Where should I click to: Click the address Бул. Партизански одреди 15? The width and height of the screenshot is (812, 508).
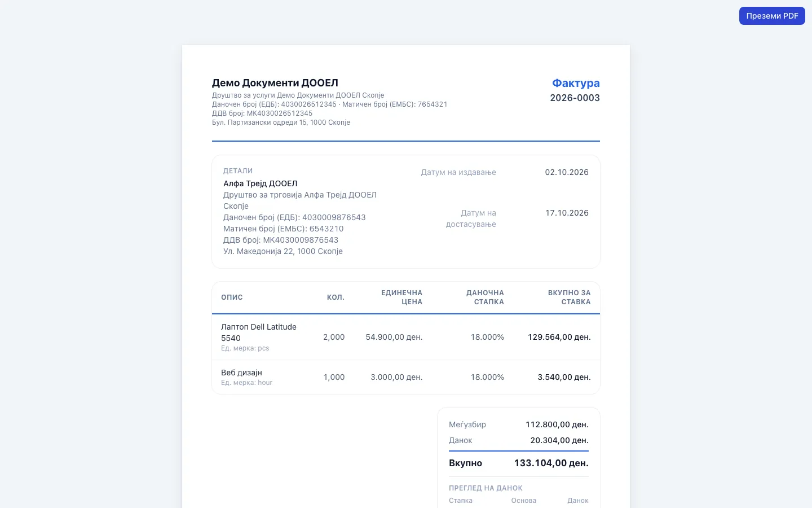pos(281,122)
